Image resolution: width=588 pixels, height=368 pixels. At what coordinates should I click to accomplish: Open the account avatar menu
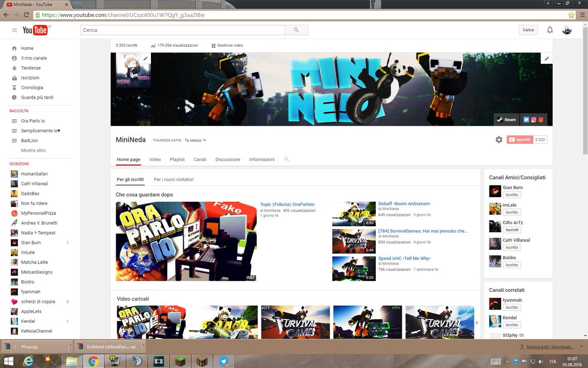click(567, 30)
